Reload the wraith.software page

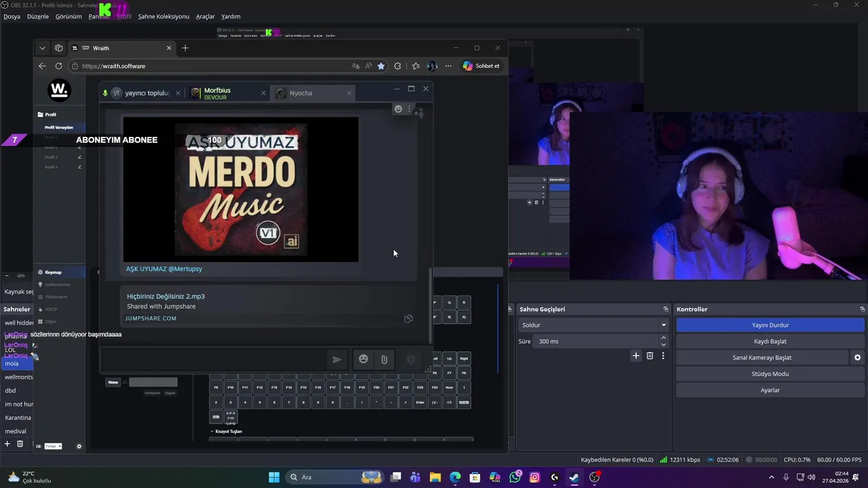(x=59, y=66)
